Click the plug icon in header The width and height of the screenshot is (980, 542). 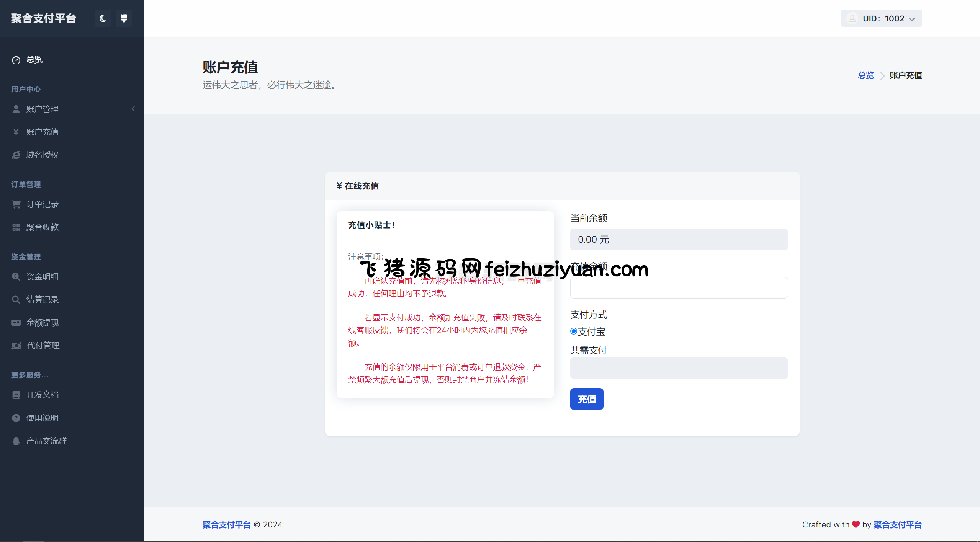pyautogui.click(x=124, y=18)
